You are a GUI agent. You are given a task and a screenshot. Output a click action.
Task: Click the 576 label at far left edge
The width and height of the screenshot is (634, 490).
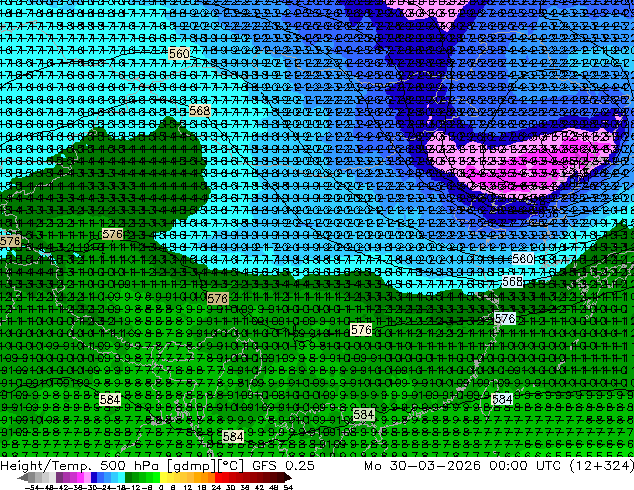point(10,241)
